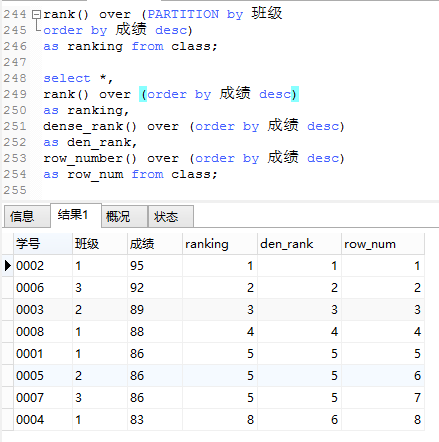
Task: Click line number 249 in the gutter
Action: tap(15, 94)
